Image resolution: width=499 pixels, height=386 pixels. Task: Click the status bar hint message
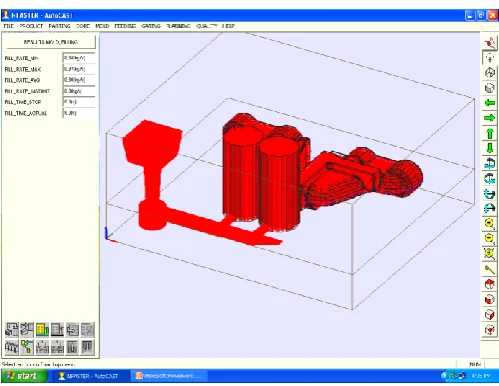39,364
